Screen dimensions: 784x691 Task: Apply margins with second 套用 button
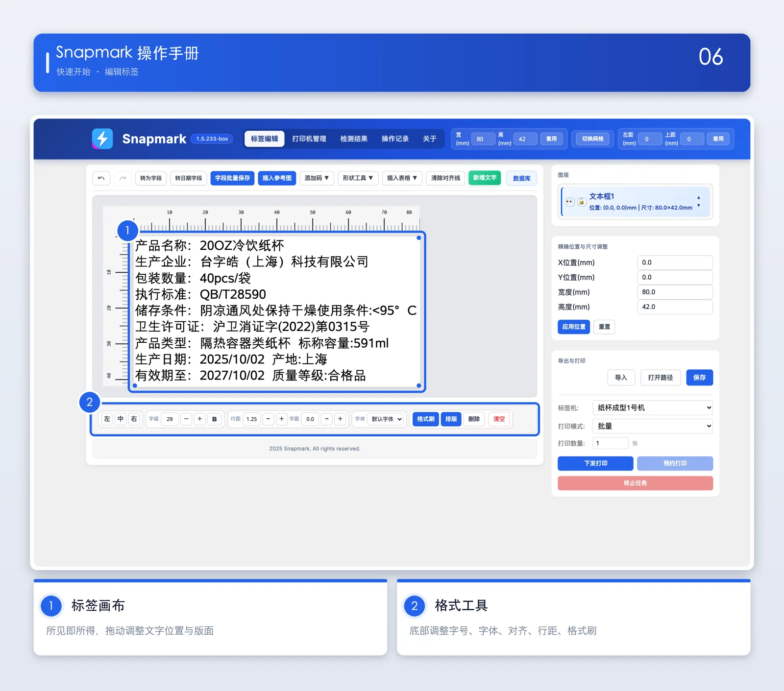pos(718,139)
